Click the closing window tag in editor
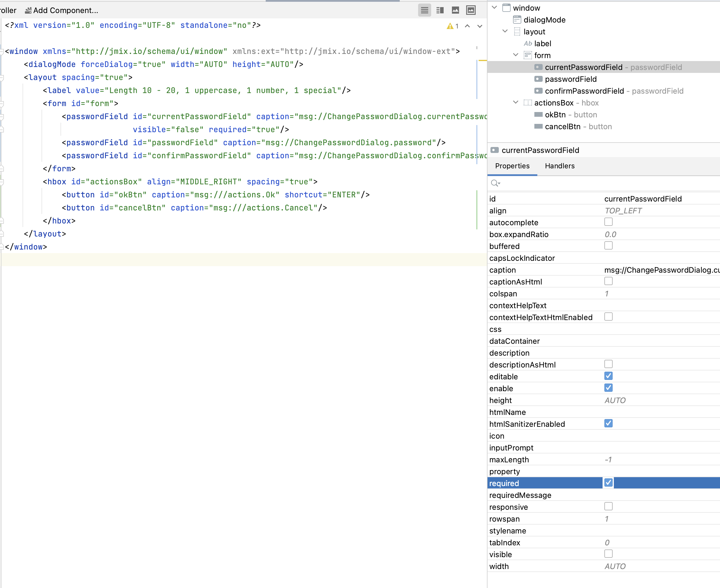The height and width of the screenshot is (588, 720). pyautogui.click(x=26, y=247)
